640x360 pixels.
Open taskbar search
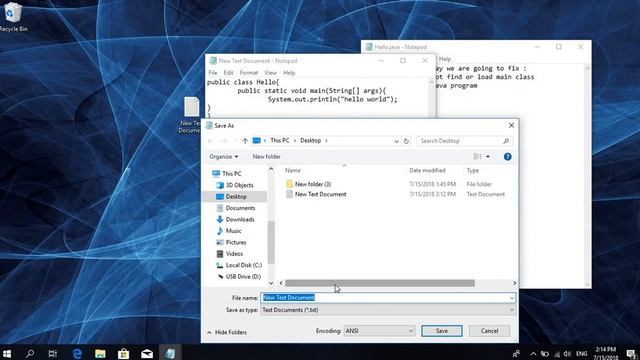tap(30, 353)
